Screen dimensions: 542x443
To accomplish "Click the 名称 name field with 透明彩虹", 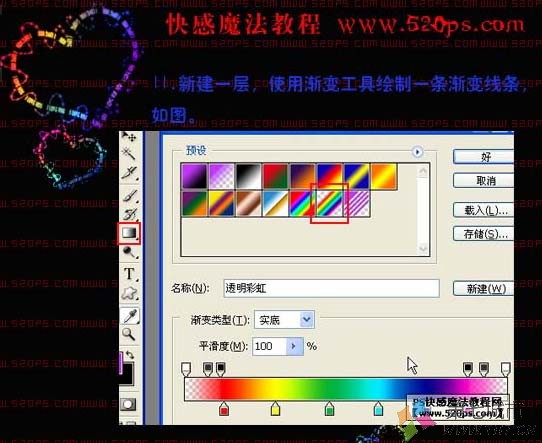I will (331, 288).
